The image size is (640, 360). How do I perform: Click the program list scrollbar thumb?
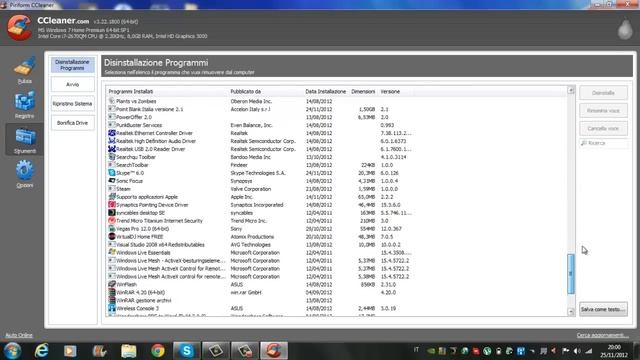pyautogui.click(x=571, y=274)
